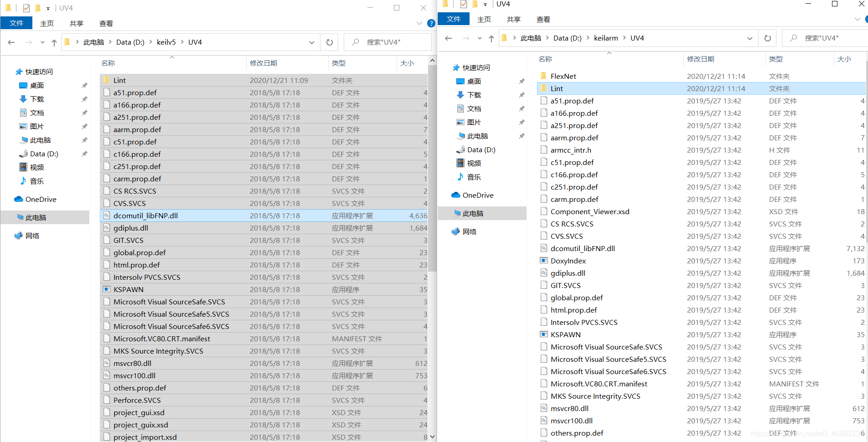This screenshot has width=868, height=442.
Task: Sort by 名称 column in left window
Action: pos(108,63)
